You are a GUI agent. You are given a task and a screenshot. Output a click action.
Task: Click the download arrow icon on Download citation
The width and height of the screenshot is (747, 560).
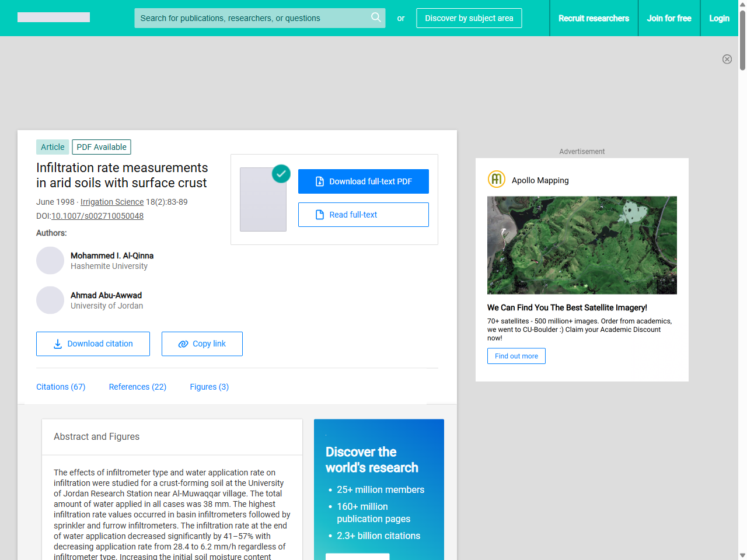[x=57, y=344]
